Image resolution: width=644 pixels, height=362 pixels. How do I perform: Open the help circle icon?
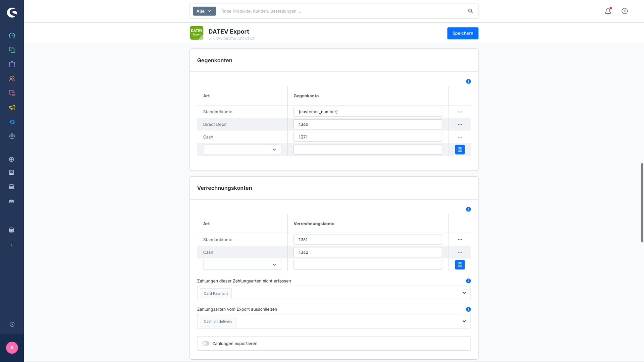[x=625, y=11]
